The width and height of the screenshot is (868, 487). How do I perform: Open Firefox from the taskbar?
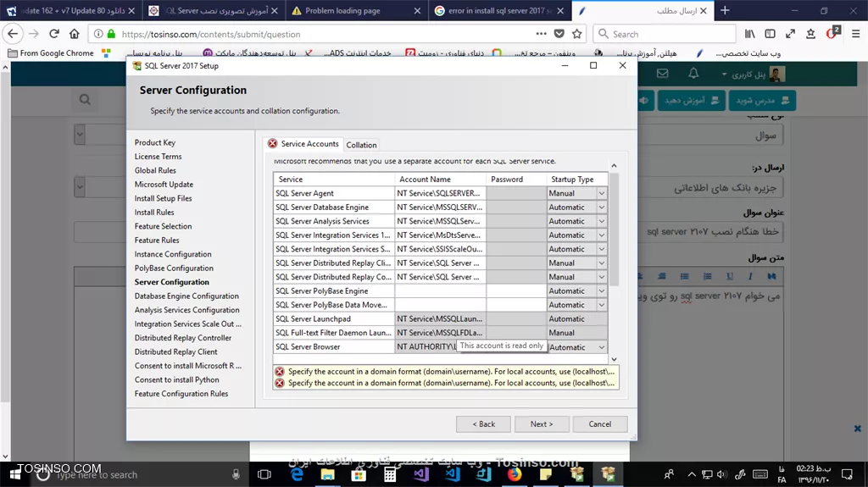coord(515,474)
